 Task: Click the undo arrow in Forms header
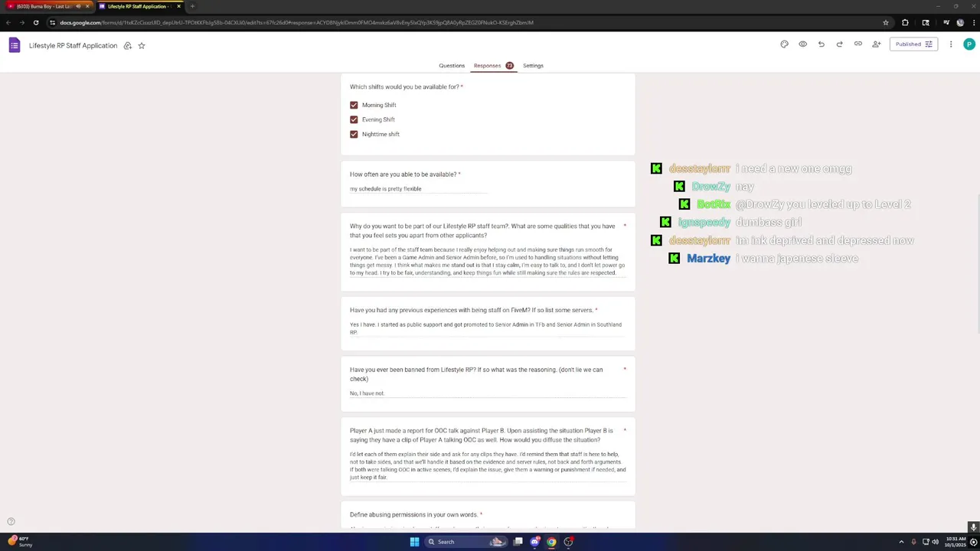[x=821, y=44]
